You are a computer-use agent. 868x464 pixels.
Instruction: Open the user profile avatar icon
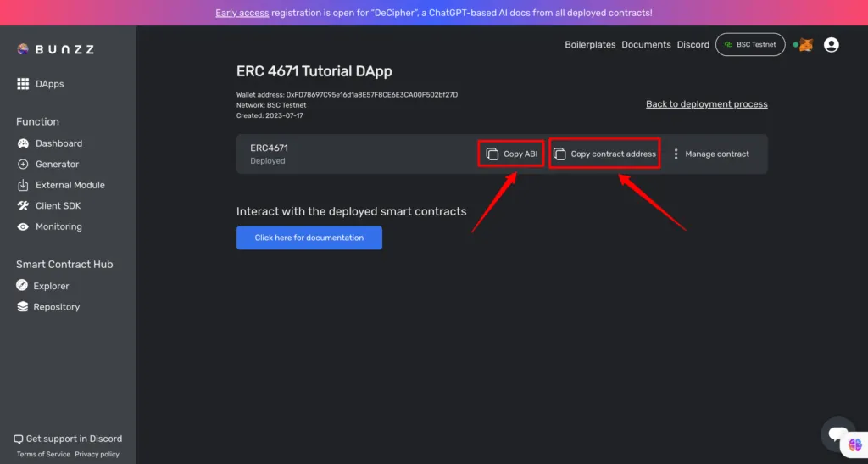coord(832,45)
